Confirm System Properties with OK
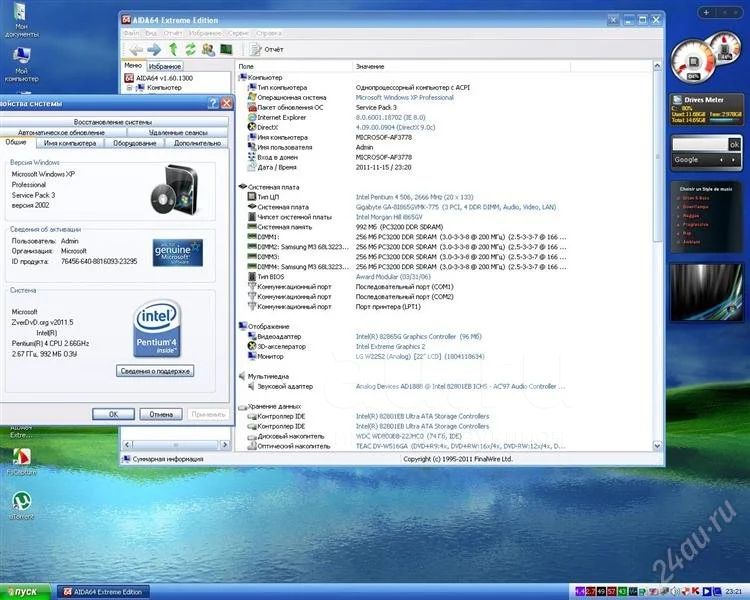 pos(113,414)
